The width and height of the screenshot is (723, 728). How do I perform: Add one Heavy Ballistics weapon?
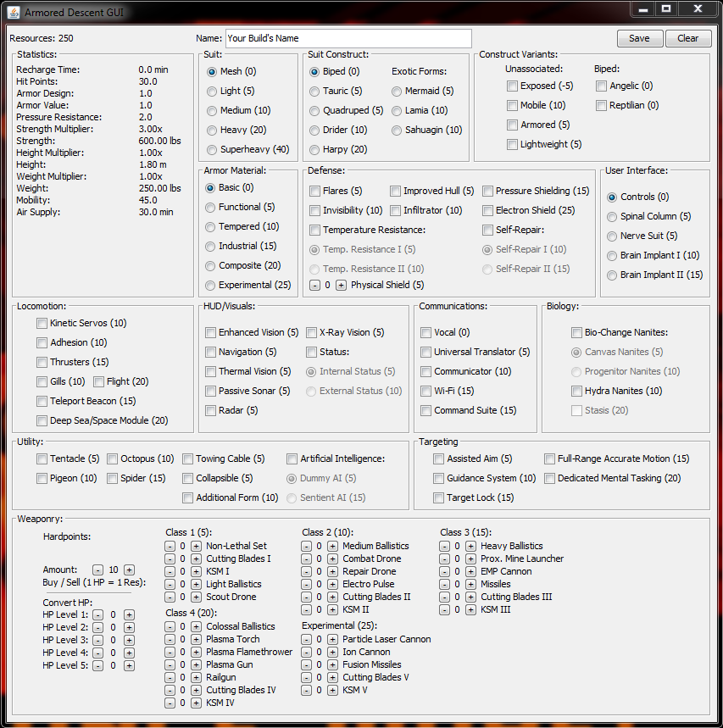(x=470, y=546)
